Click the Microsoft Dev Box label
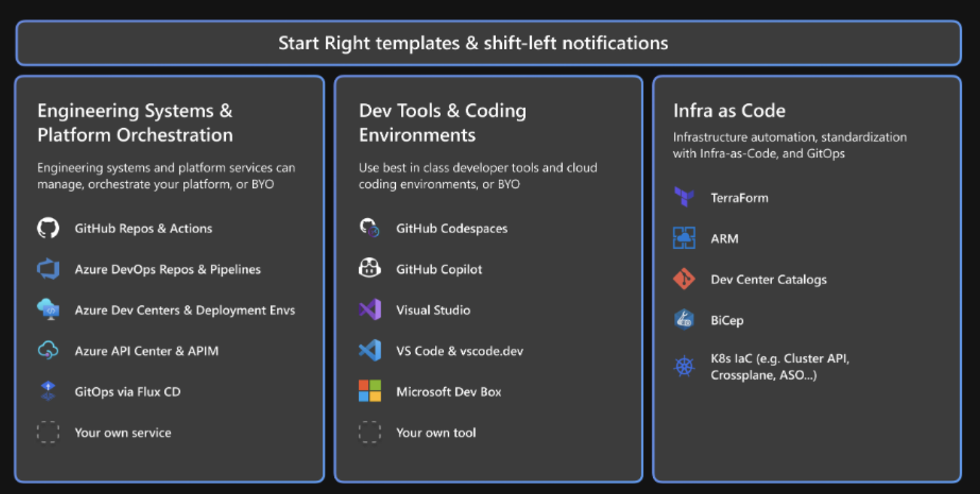980x494 pixels. pos(449,392)
